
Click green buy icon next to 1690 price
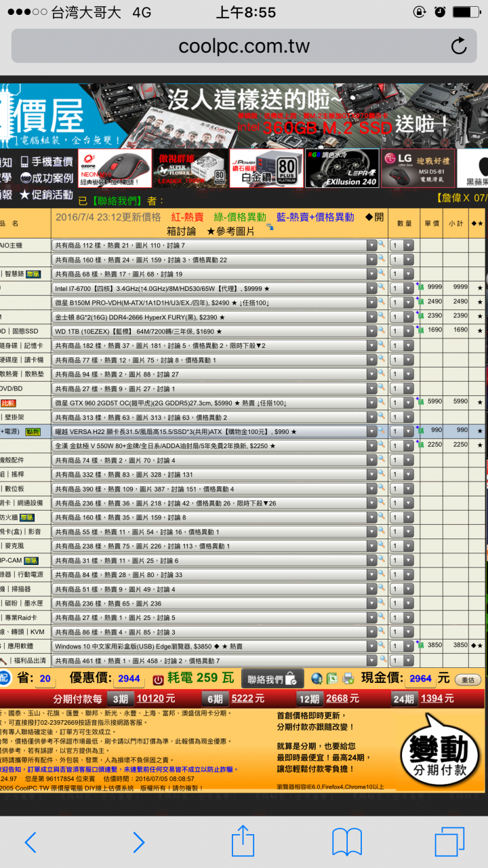tap(420, 331)
